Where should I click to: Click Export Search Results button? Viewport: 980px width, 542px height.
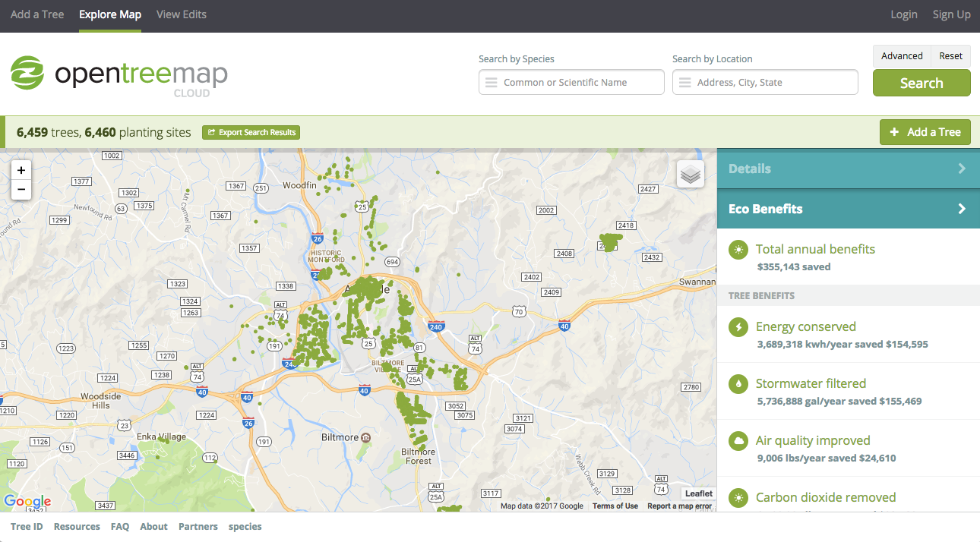pyautogui.click(x=251, y=132)
